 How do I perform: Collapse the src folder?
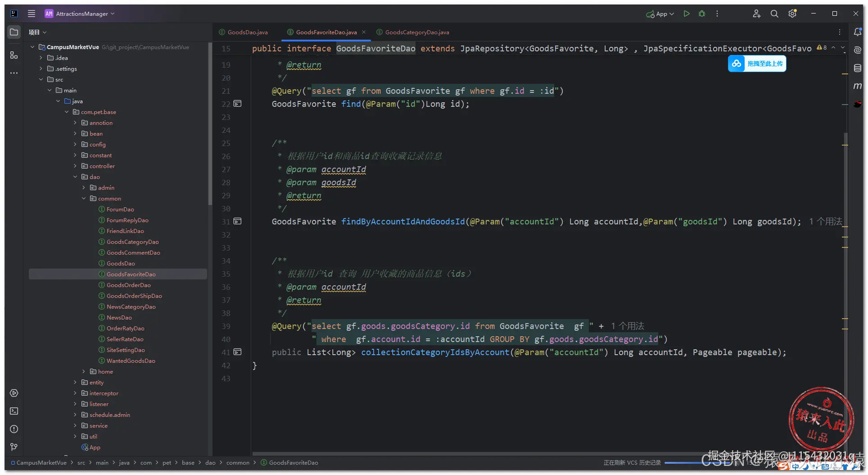pos(41,79)
